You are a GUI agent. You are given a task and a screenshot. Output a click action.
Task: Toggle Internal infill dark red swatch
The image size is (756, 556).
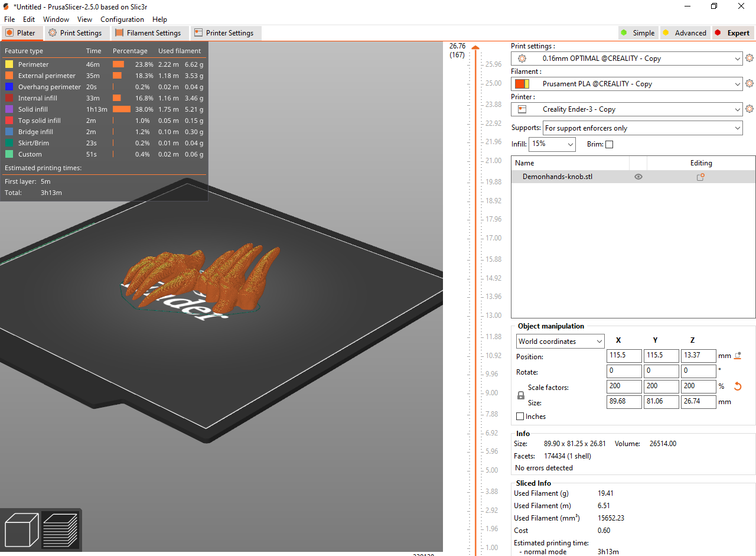(9, 98)
